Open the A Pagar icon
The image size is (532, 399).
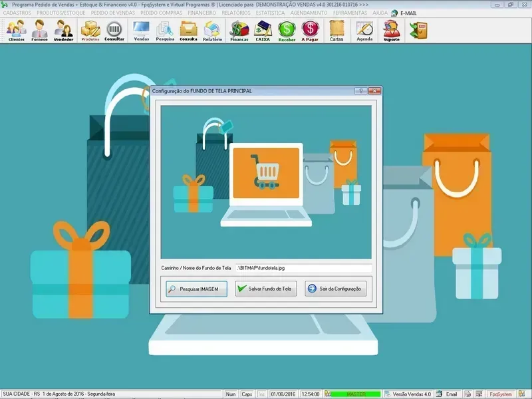(310, 31)
